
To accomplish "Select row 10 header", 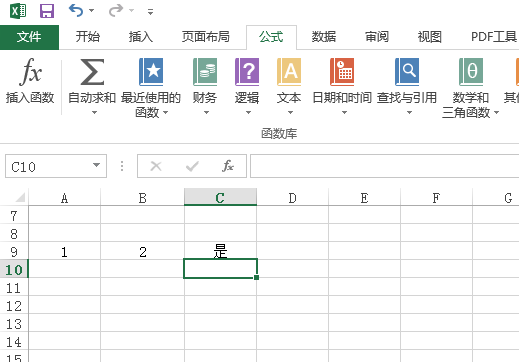I will pos(14,269).
